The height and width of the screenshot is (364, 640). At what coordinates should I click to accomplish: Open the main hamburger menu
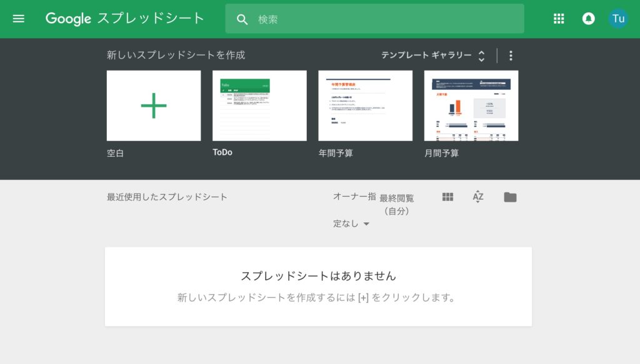pyautogui.click(x=19, y=19)
